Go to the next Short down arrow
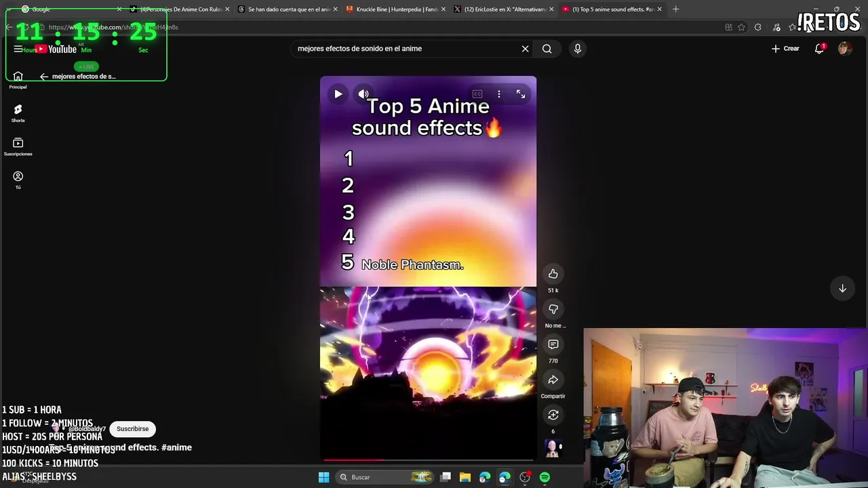 tap(842, 288)
